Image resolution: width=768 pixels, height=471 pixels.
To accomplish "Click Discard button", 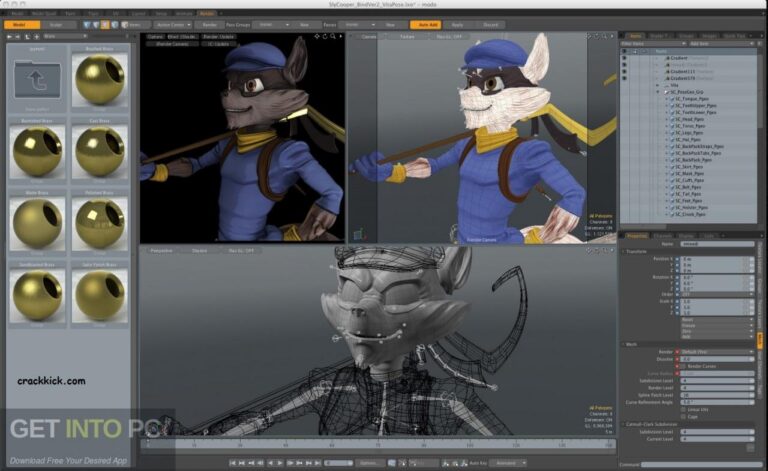I will [490, 24].
